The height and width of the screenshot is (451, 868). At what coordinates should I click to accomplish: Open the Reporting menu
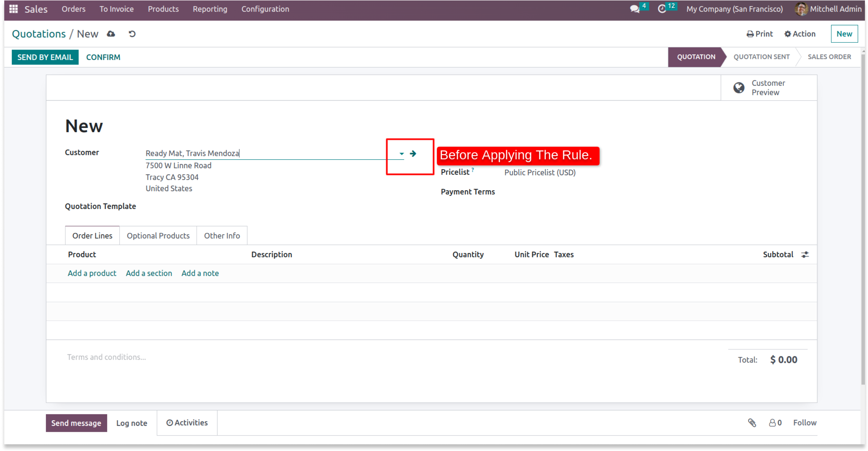click(210, 9)
